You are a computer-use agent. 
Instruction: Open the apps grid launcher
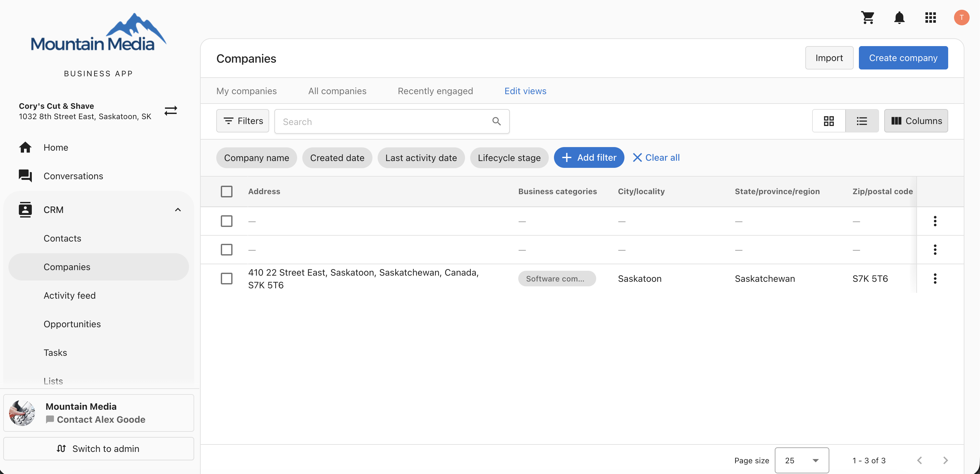click(930, 18)
